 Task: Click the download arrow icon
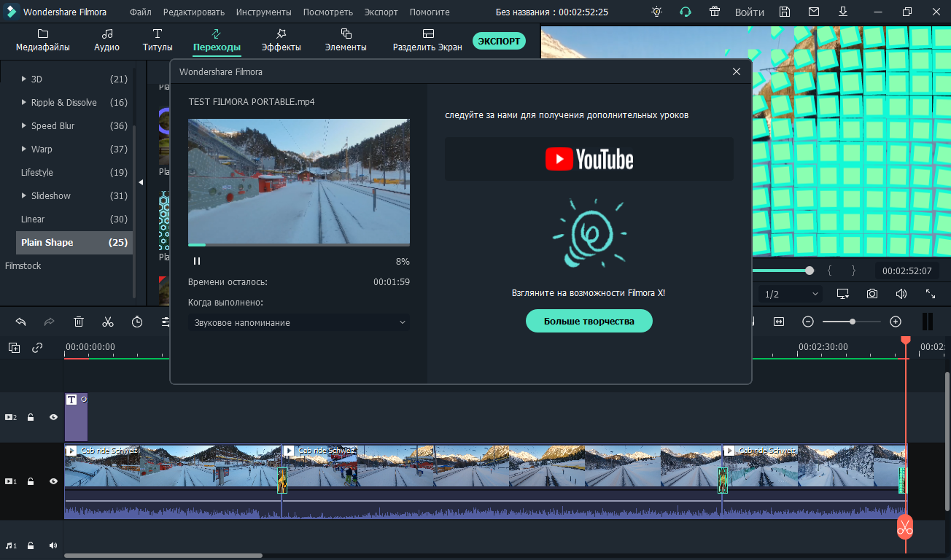(843, 12)
